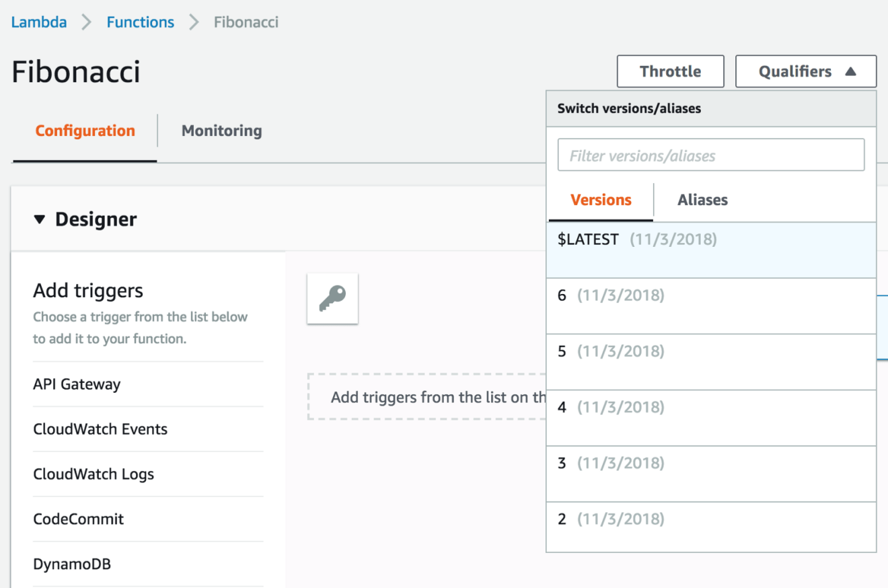Viewport: 888px width, 588px height.
Task: Go to Lambda breadcrumb link
Action: (x=39, y=22)
